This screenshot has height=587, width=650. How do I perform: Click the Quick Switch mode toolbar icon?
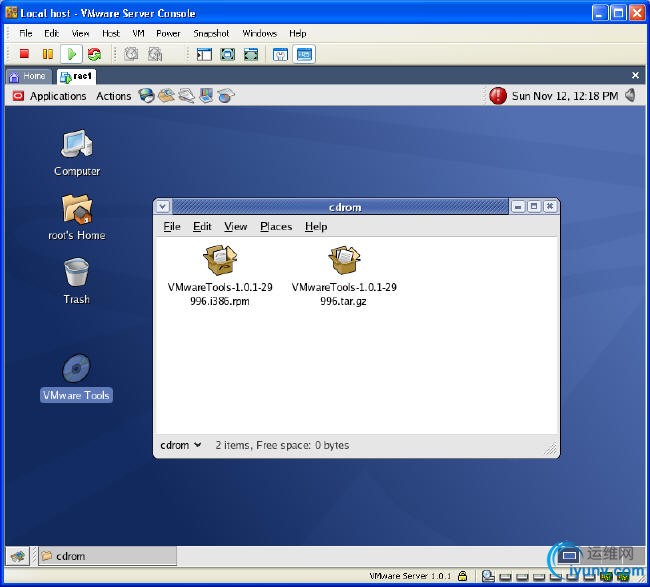pos(251,54)
